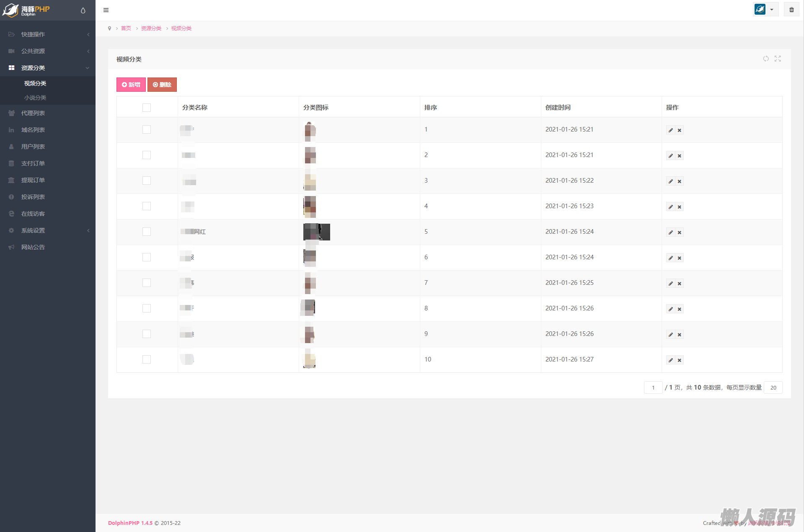Check the box for row sorted 7
Image resolution: width=804 pixels, height=532 pixels.
click(147, 283)
